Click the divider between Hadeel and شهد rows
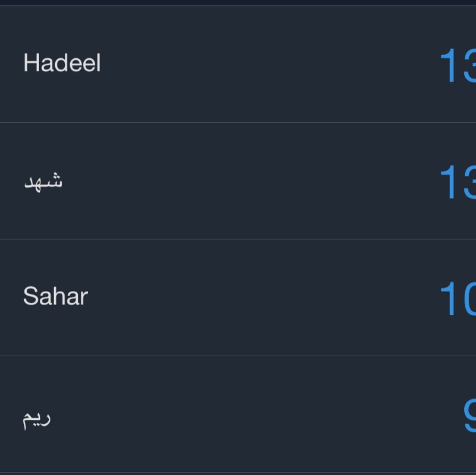The height and width of the screenshot is (475, 476). [x=238, y=121]
